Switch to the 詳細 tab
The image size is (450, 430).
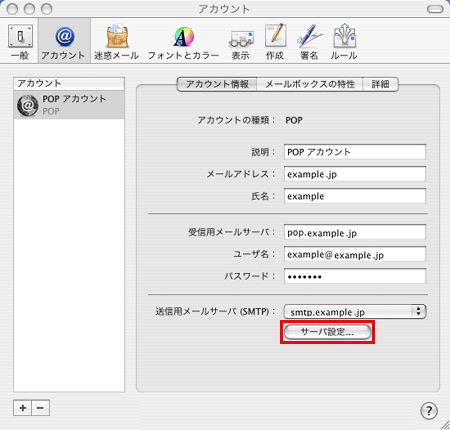(380, 84)
